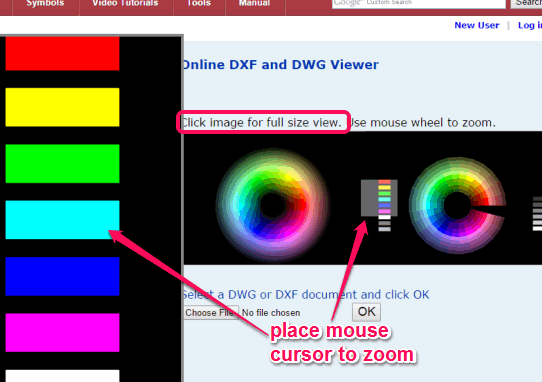Image resolution: width=542 pixels, height=382 pixels.
Task: Open the Log in link
Action: [x=530, y=25]
